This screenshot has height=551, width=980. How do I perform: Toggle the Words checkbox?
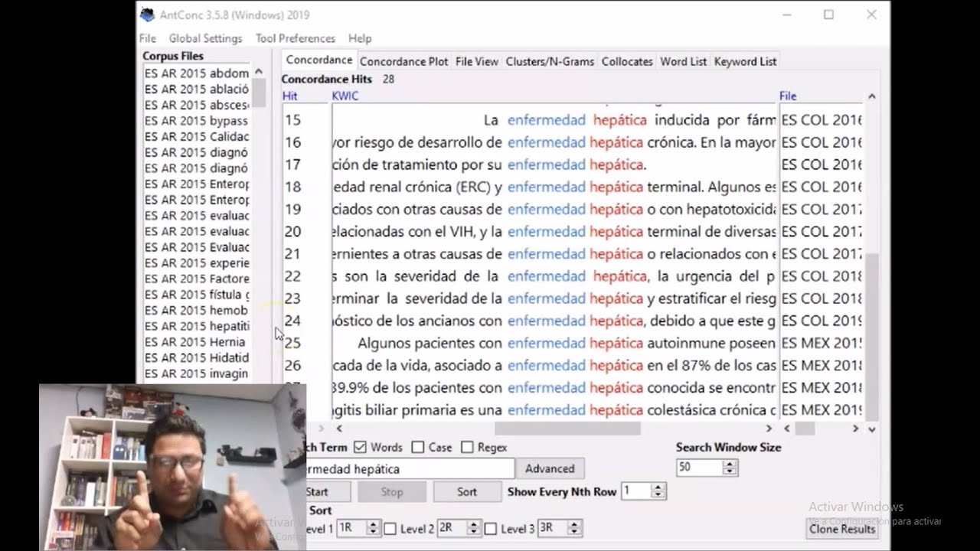360,447
